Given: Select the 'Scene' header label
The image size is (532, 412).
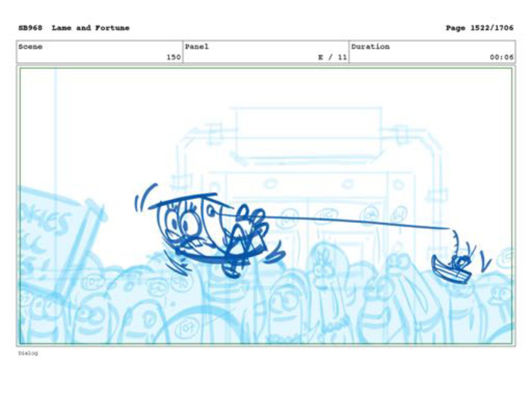Looking at the screenshot, I should [x=30, y=47].
